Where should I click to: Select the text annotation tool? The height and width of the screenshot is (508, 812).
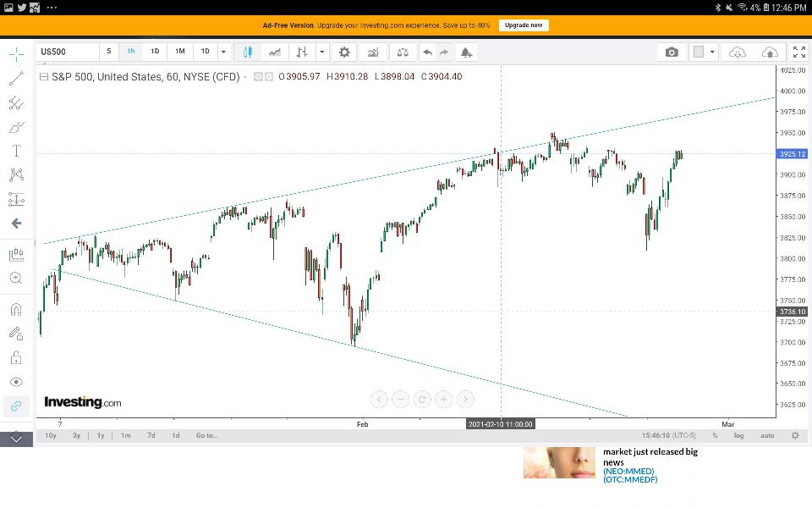pos(16,151)
